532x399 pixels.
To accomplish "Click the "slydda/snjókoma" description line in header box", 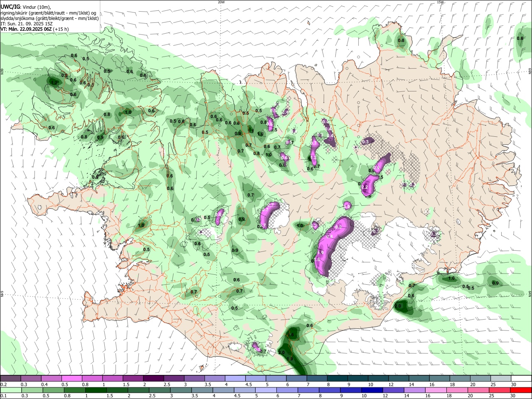I will 49,18.
